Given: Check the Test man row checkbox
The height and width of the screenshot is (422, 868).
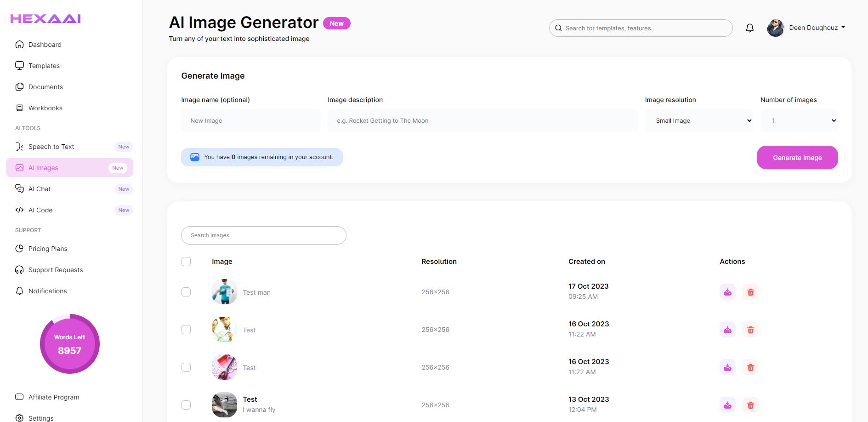Looking at the screenshot, I should (186, 292).
